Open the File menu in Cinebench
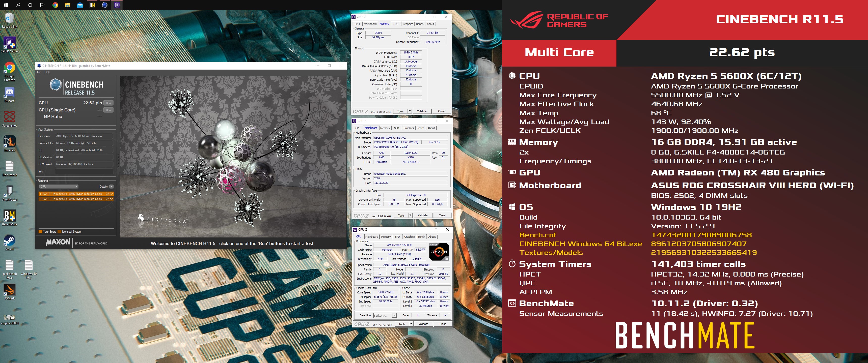The width and height of the screenshot is (868, 363). (x=39, y=72)
